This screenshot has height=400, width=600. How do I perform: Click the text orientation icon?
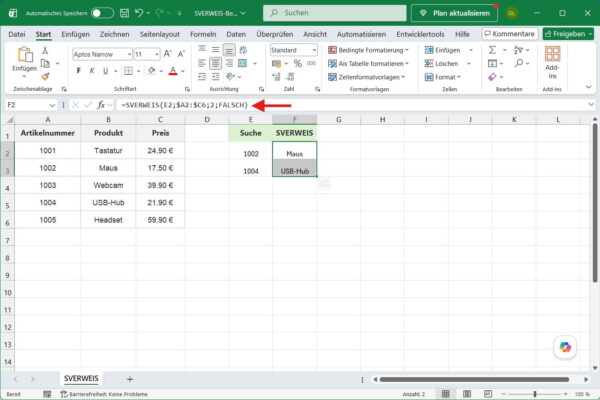[230, 77]
